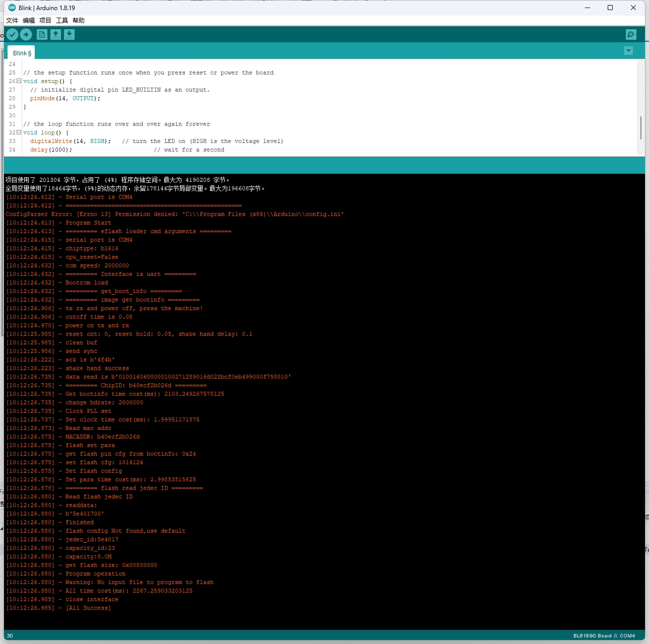The height and width of the screenshot is (644, 649).
Task: Click the 全局变量使用了18464字节 memory line
Action: coord(135,188)
